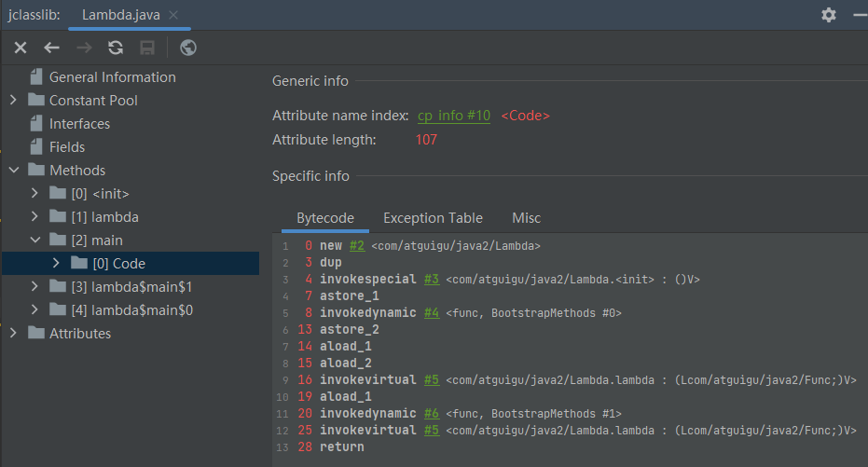Click the 'astore_1' instruction
This screenshot has height=467, width=868.
coord(350,296)
